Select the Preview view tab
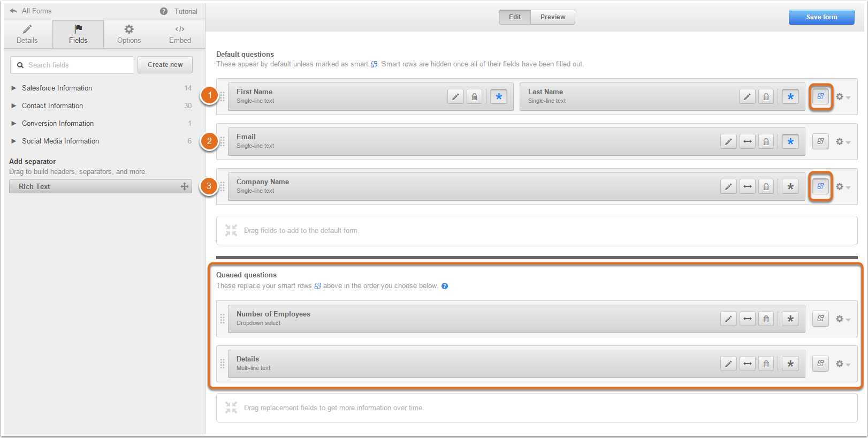Screen dimensions: 868x438 553,17
